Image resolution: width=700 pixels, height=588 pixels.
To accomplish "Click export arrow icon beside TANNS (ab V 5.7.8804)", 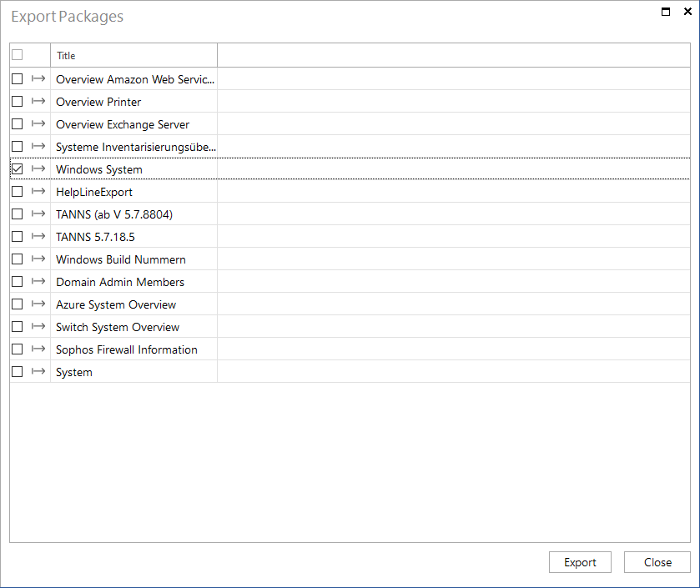I will (x=38, y=214).
